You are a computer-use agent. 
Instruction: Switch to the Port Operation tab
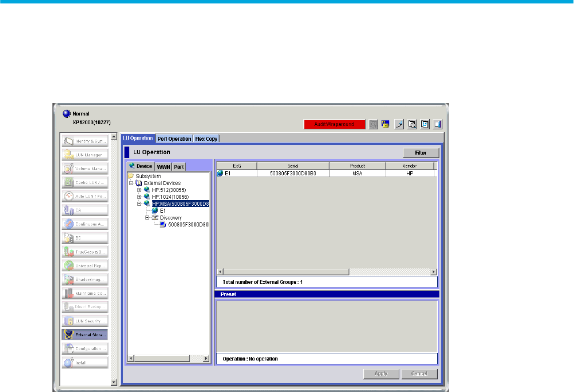click(x=174, y=139)
